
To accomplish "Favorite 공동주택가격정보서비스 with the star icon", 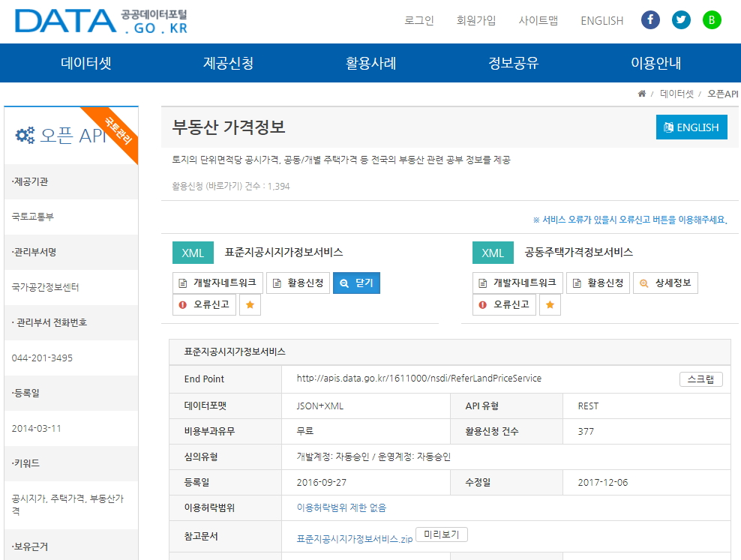I will [x=550, y=304].
